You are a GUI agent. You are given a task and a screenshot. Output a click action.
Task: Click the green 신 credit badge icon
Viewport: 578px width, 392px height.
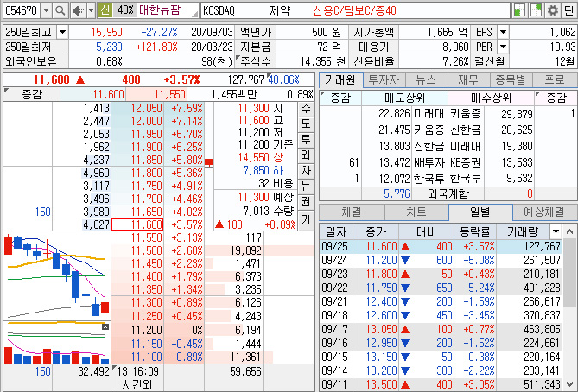click(105, 10)
